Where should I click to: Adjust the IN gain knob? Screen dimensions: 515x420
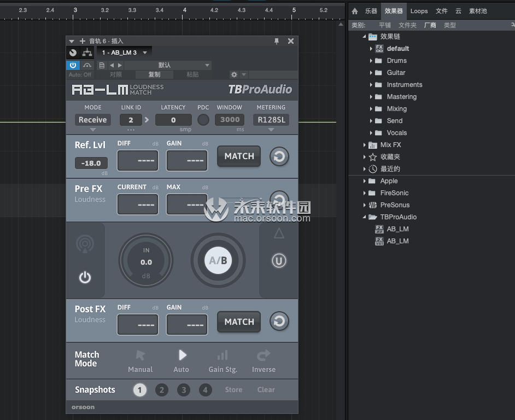point(146,261)
